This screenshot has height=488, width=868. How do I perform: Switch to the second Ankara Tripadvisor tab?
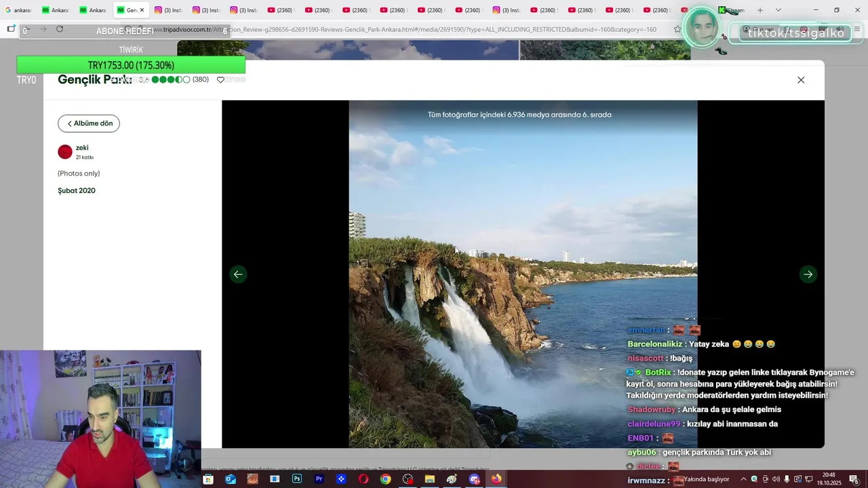(x=56, y=10)
